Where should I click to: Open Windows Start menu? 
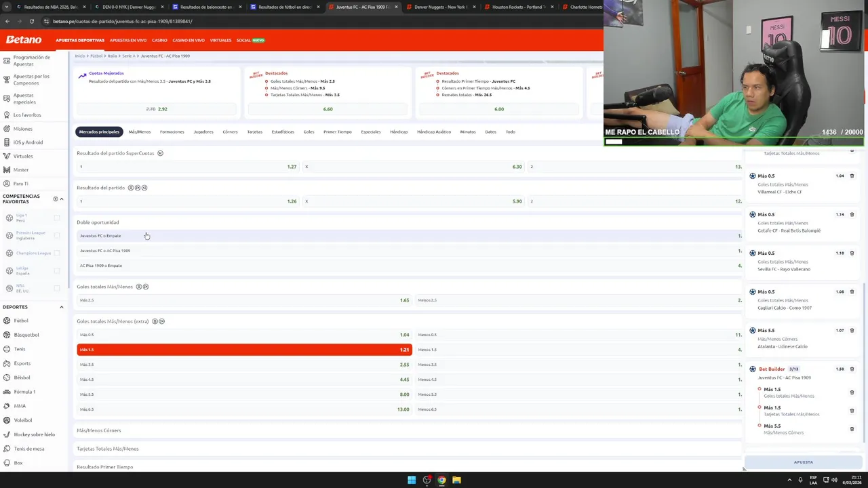tap(412, 480)
